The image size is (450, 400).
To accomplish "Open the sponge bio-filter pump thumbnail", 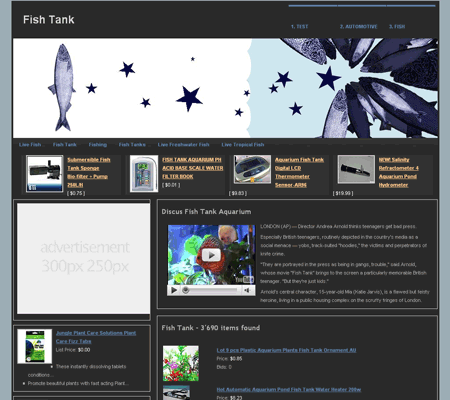I will point(45,174).
